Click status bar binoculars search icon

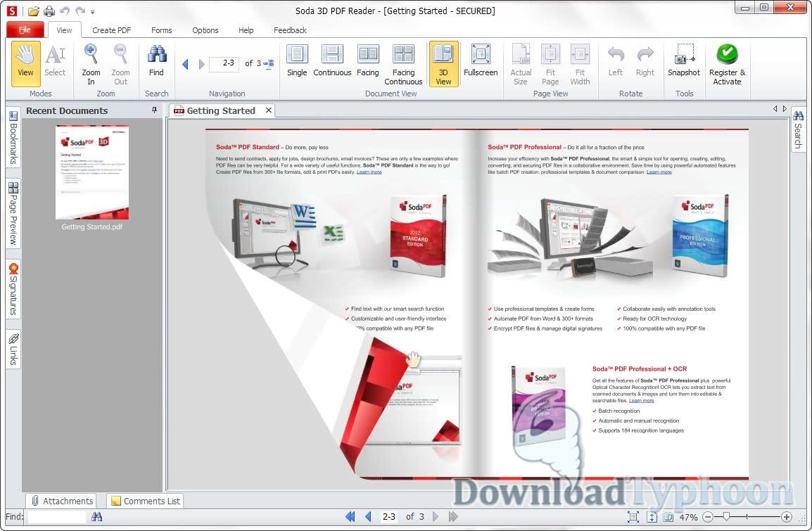(97, 516)
